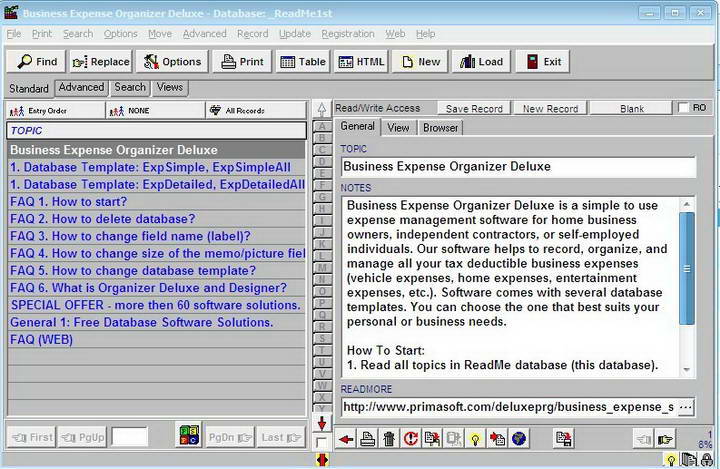
Task: Switch to the Search tab
Action: [x=130, y=87]
